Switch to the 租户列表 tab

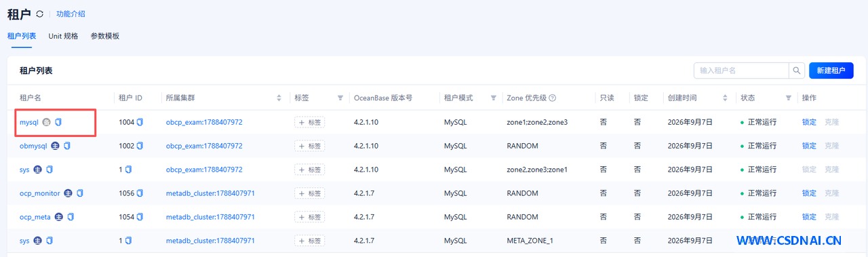point(22,36)
